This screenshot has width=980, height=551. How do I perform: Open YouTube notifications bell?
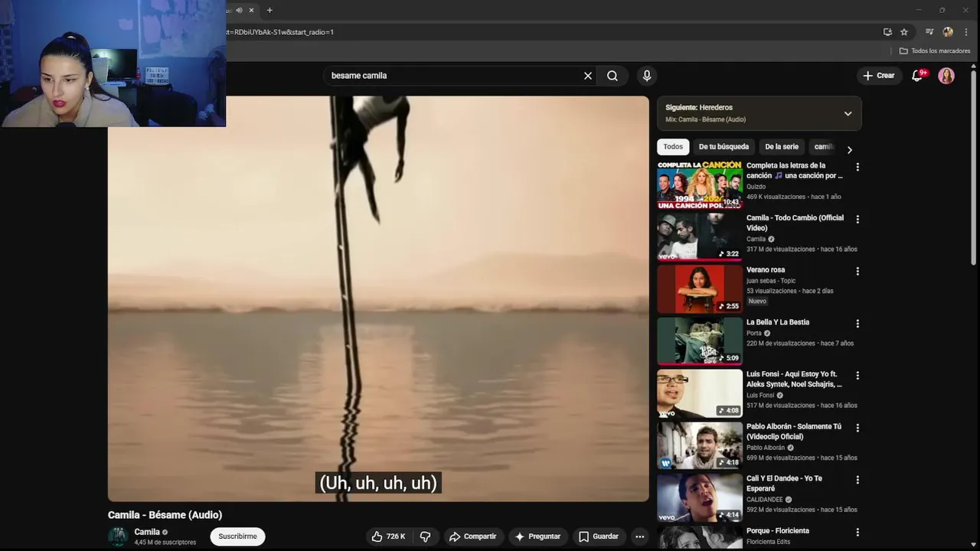(918, 75)
